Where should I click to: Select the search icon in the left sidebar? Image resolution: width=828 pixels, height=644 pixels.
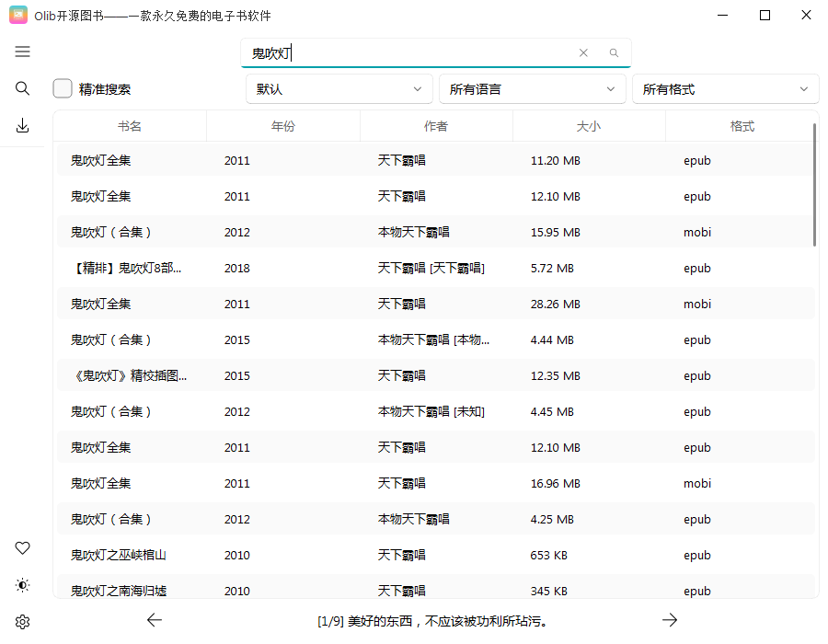tap(22, 88)
